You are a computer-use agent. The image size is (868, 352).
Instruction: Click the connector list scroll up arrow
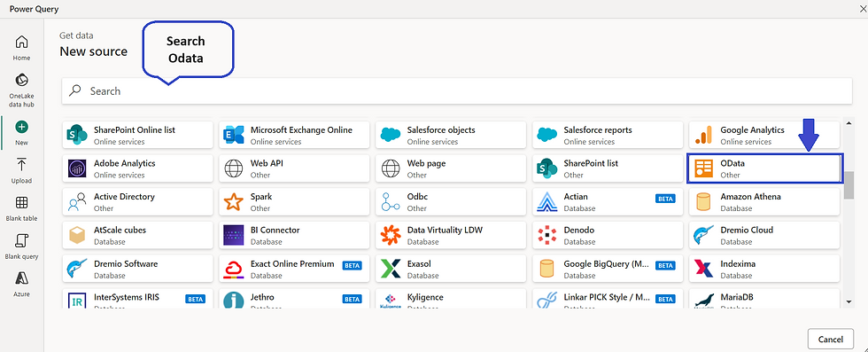(x=849, y=122)
